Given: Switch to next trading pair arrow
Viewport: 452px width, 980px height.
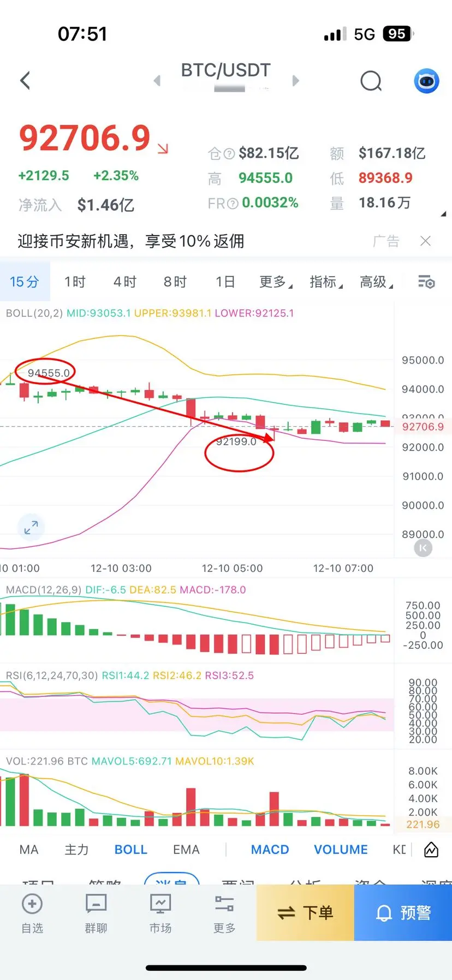Looking at the screenshot, I should pos(295,81).
